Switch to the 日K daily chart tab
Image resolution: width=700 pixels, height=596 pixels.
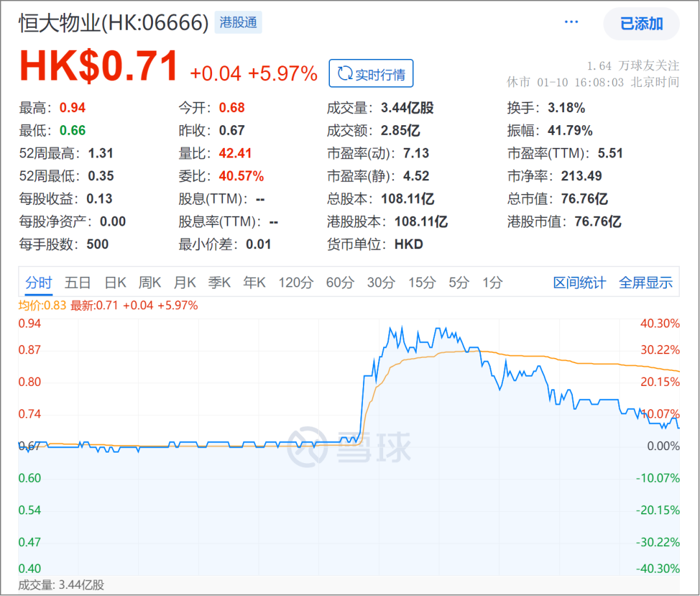(115, 282)
